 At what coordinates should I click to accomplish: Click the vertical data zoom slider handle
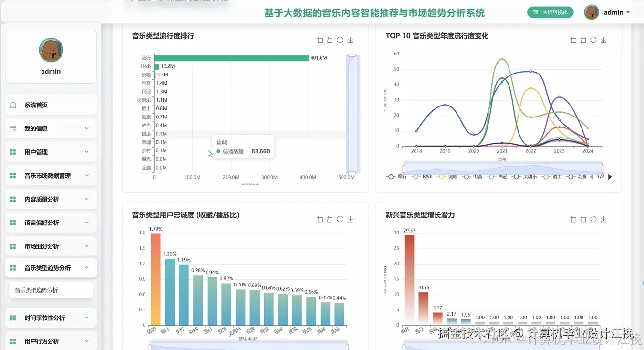[353, 55]
